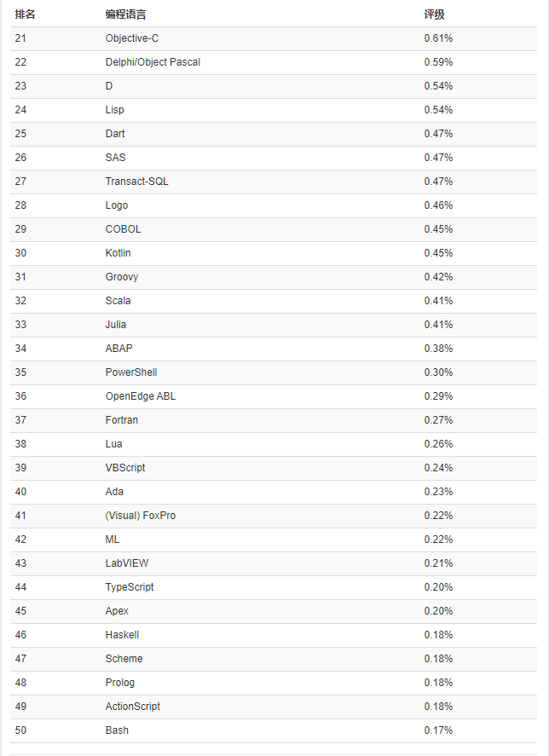Click Delphi/Object Pascal language cell
Screen dimensions: 549x756
click(153, 62)
